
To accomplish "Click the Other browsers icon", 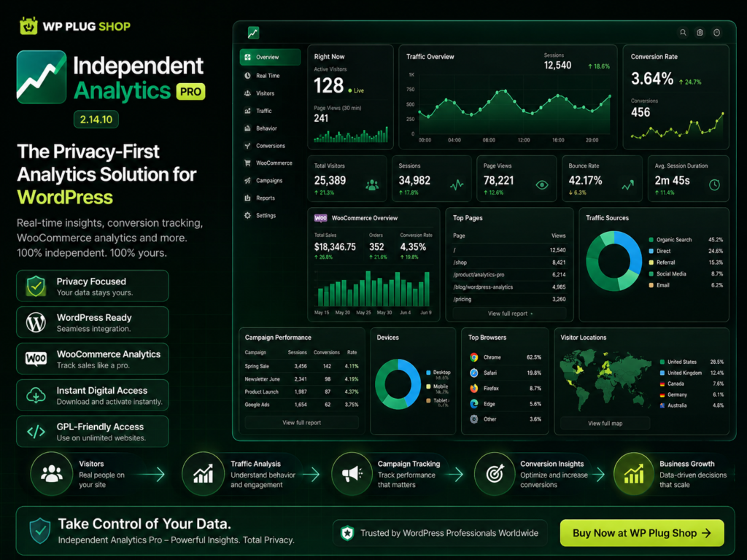I will 474,419.
